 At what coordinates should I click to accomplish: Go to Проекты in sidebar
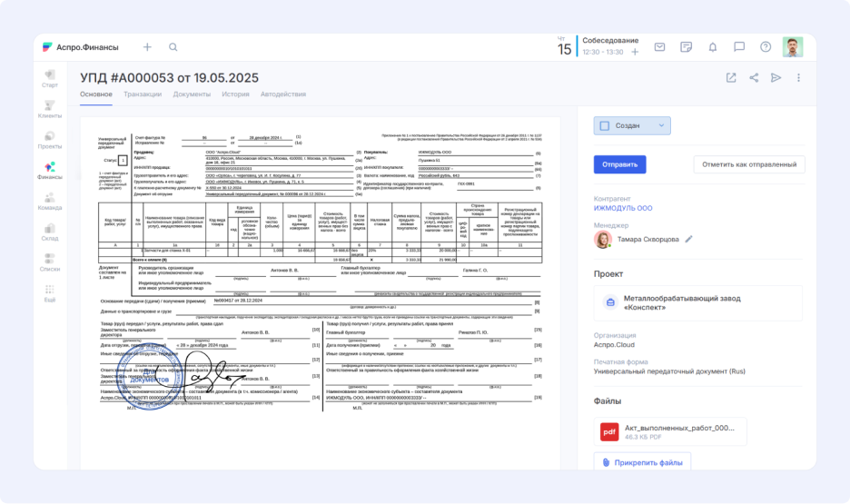click(x=50, y=140)
